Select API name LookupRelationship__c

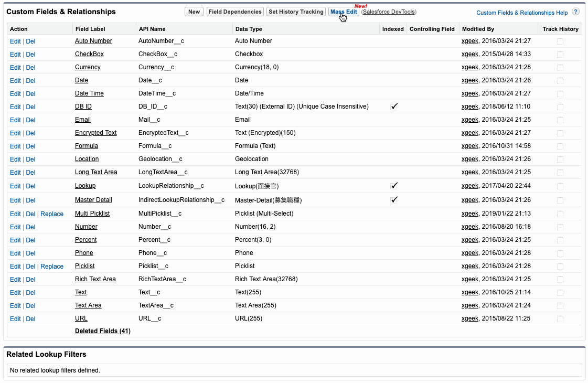[x=172, y=186]
